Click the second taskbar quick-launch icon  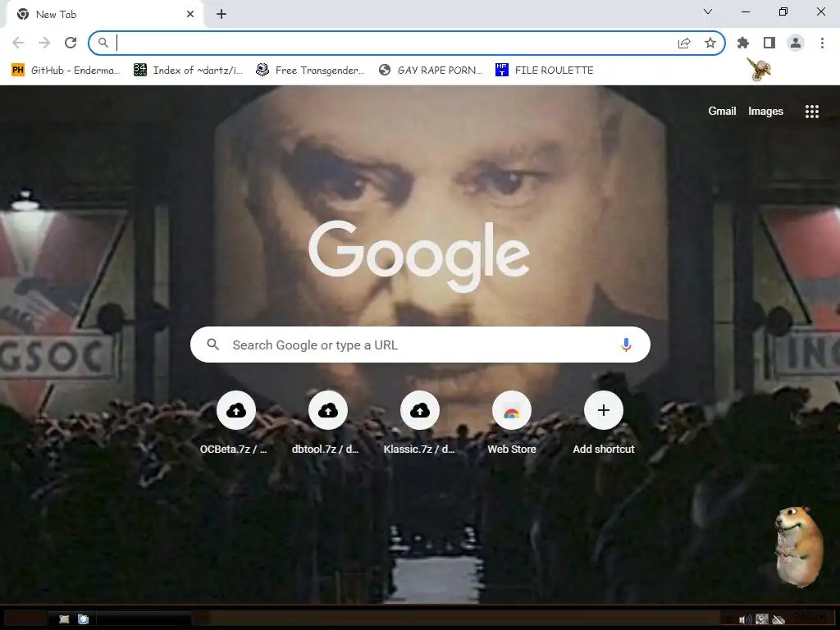tap(84, 619)
